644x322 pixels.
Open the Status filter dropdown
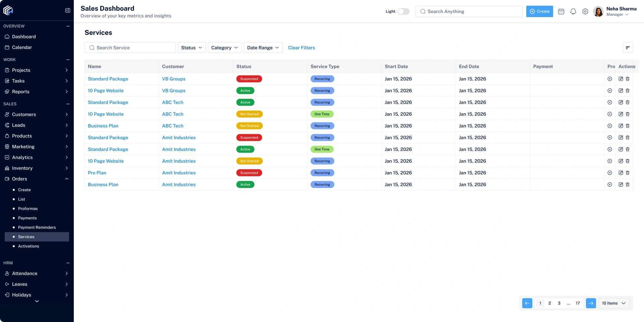[192, 48]
